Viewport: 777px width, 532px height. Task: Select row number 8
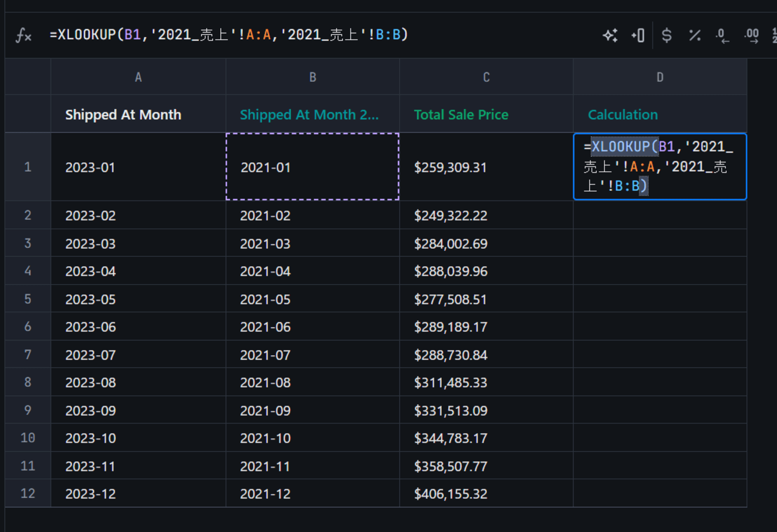point(28,382)
